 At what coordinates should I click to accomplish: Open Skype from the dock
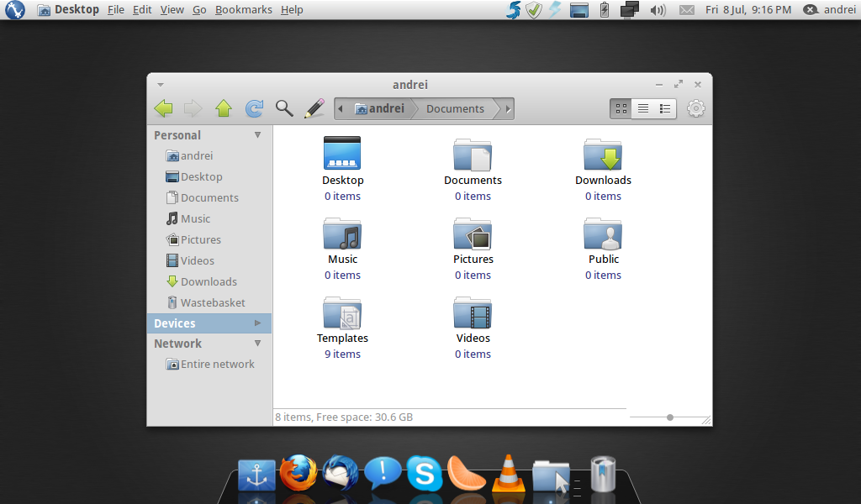425,473
